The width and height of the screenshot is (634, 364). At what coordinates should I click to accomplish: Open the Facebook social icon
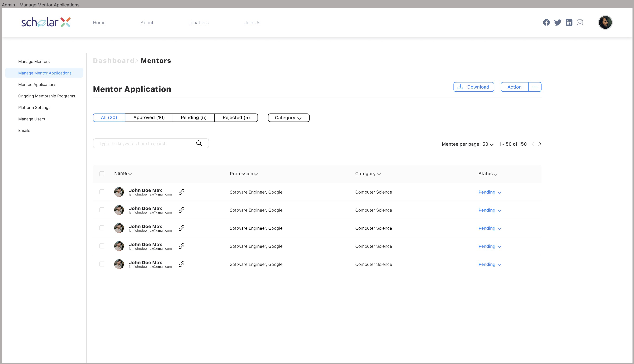click(x=547, y=22)
